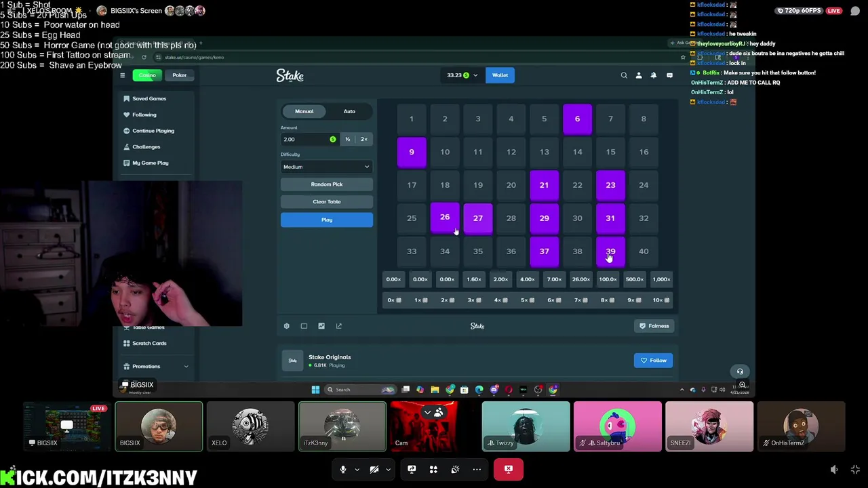Turn on the camera
Screen dimensions: 868x488
coord(374,469)
